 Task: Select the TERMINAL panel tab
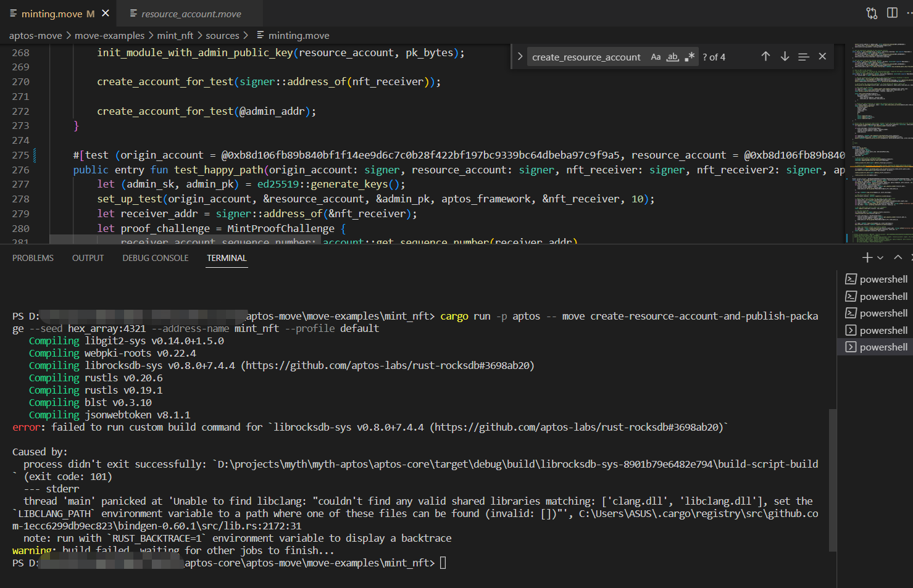coord(227,258)
